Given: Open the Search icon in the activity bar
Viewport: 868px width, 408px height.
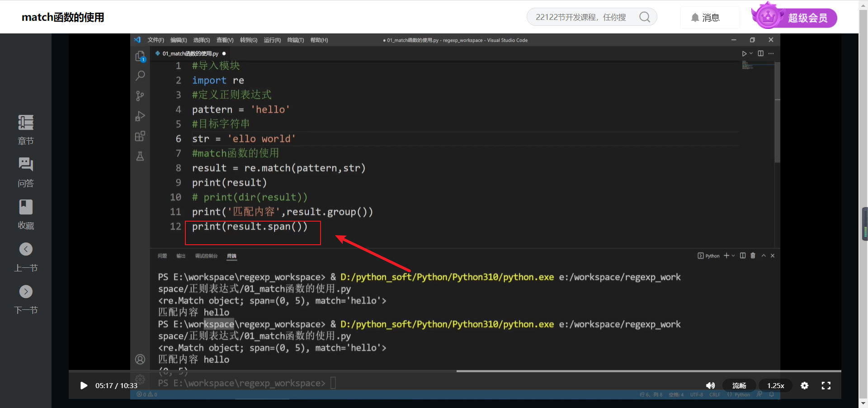Looking at the screenshot, I should [140, 76].
